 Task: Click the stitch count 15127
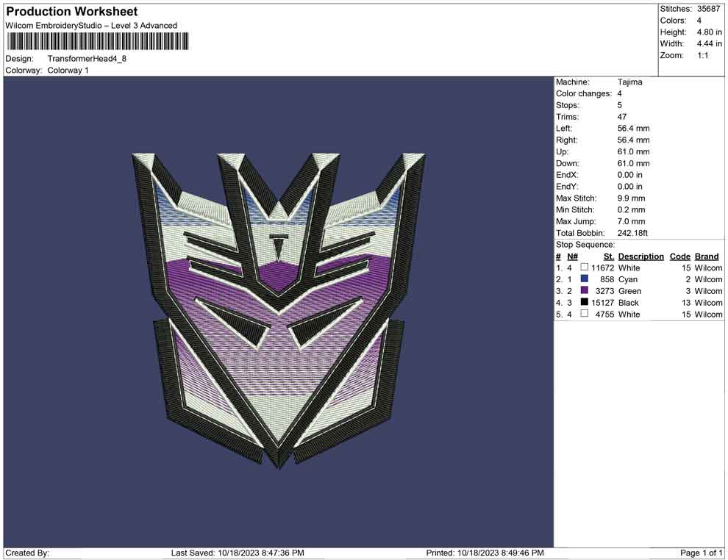[603, 303]
